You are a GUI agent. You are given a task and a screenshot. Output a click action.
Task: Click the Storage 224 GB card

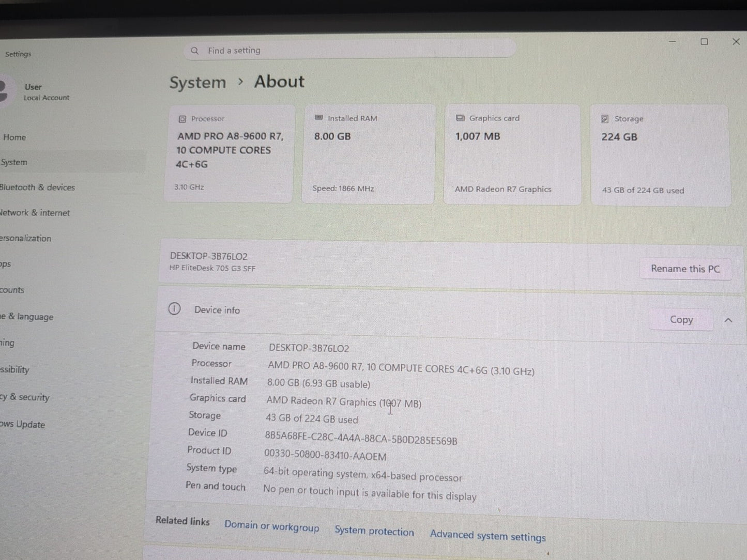point(661,155)
